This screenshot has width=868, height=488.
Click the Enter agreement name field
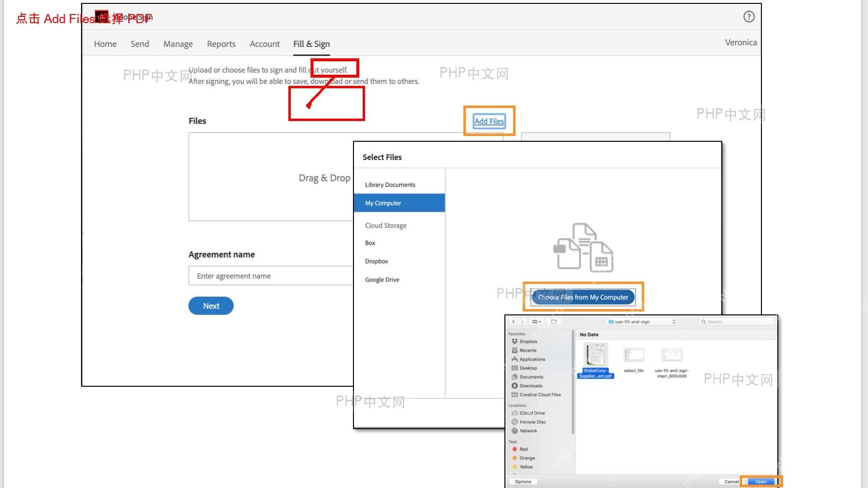(271, 276)
